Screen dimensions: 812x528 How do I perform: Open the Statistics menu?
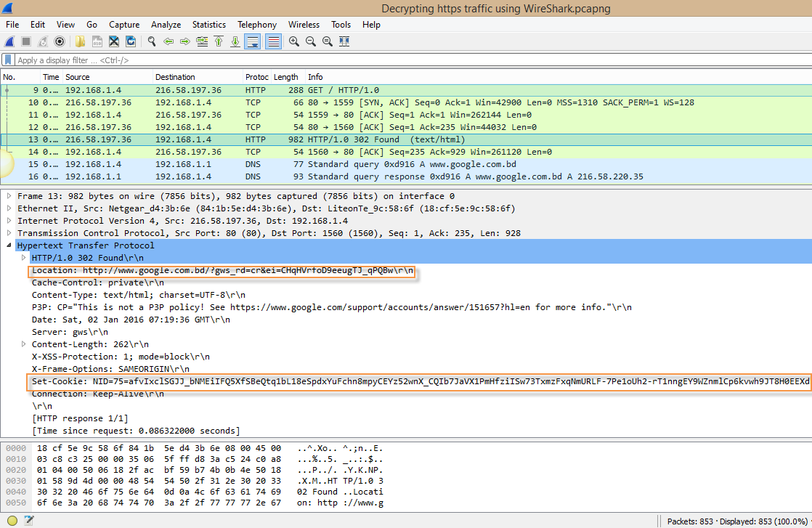click(x=208, y=24)
